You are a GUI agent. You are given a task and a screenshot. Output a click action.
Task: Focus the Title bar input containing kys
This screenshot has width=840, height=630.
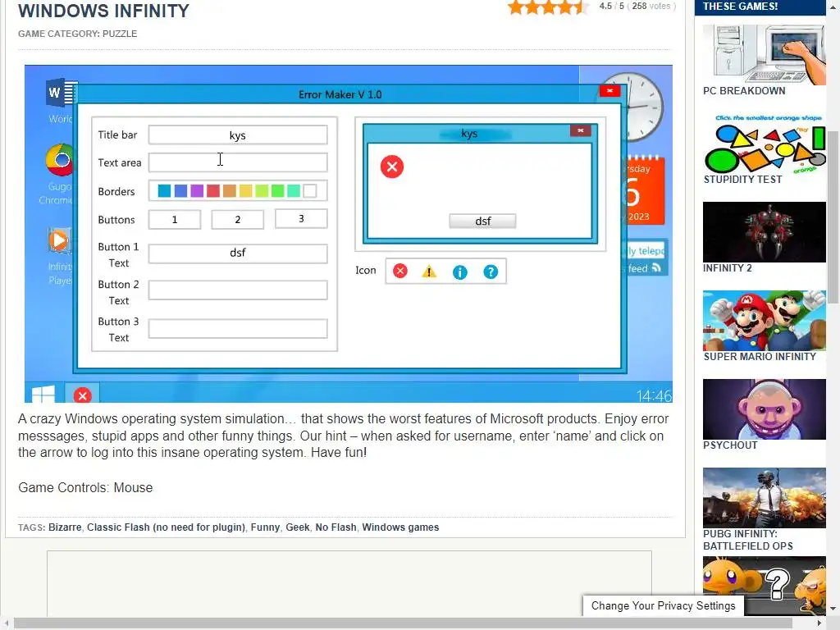238,135
